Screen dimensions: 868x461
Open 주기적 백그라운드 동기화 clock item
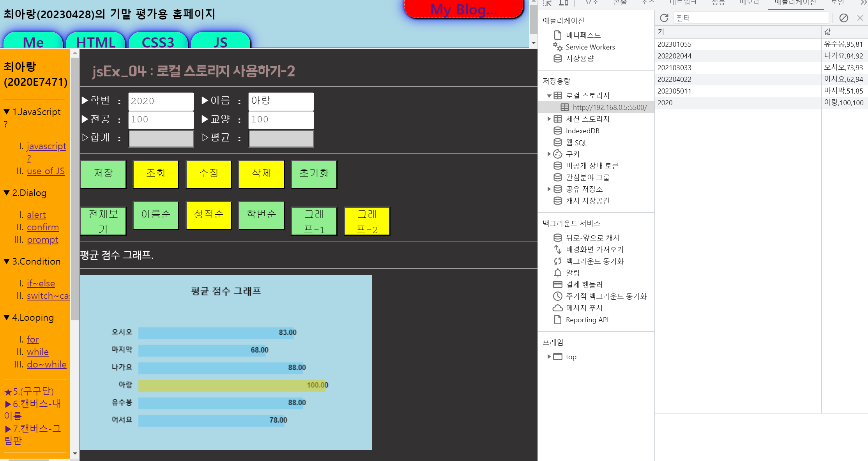click(606, 296)
